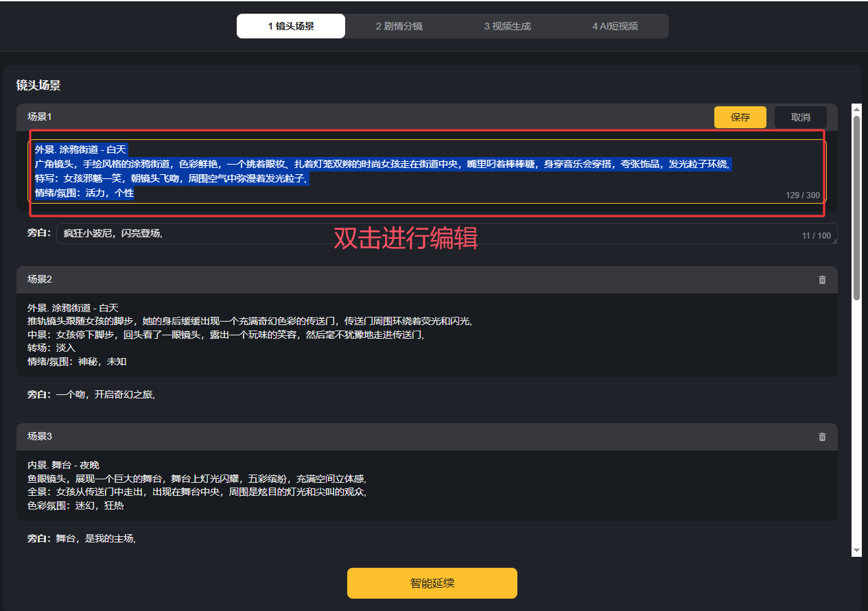The width and height of the screenshot is (868, 611).
Task: Click the 场景2 line 外景. 涂鸦街道 - 白天
Action: click(x=73, y=308)
